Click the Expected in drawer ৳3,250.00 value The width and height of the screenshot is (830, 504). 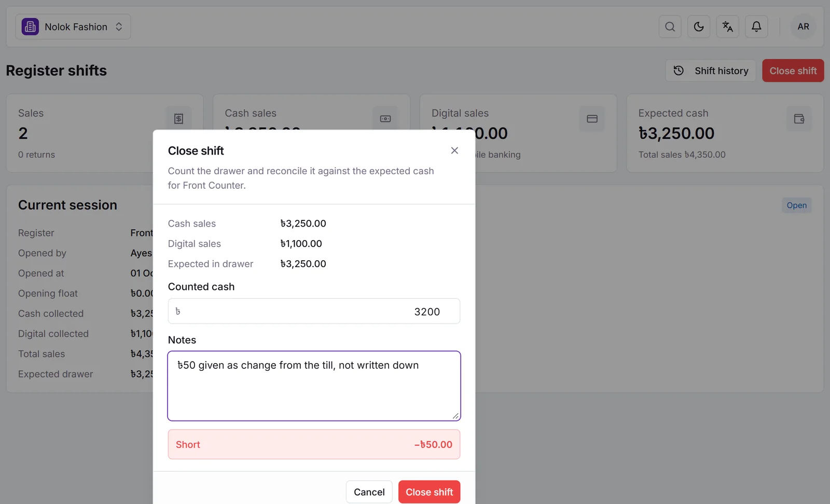[x=303, y=264]
